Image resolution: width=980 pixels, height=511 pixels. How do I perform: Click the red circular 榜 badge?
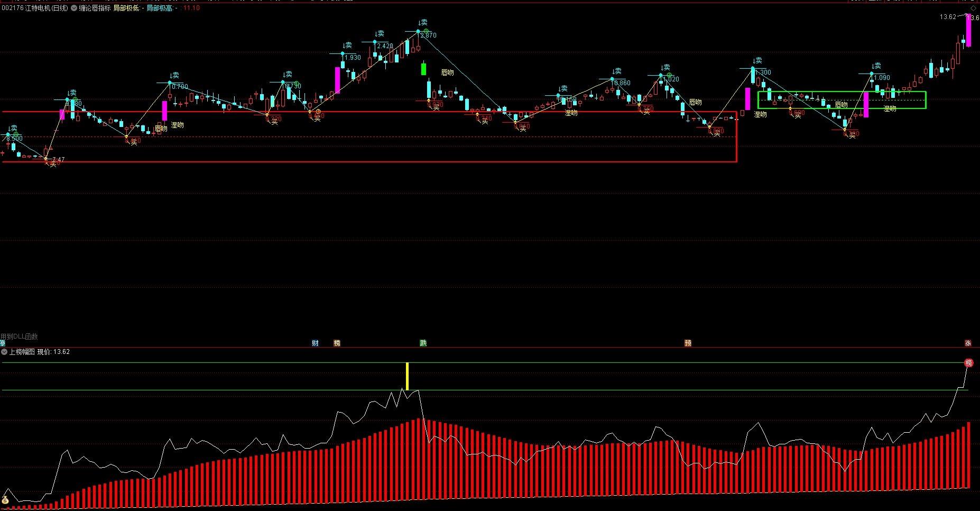click(968, 363)
